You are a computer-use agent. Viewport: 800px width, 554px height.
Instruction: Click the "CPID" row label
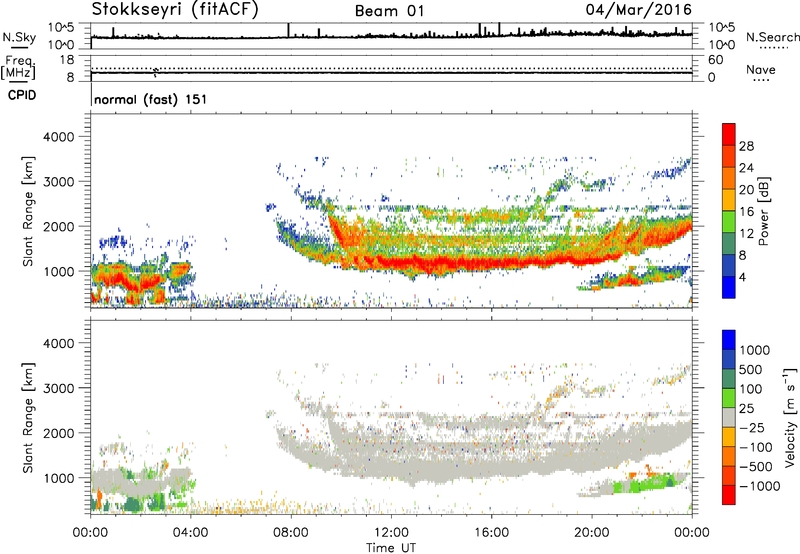(x=22, y=95)
